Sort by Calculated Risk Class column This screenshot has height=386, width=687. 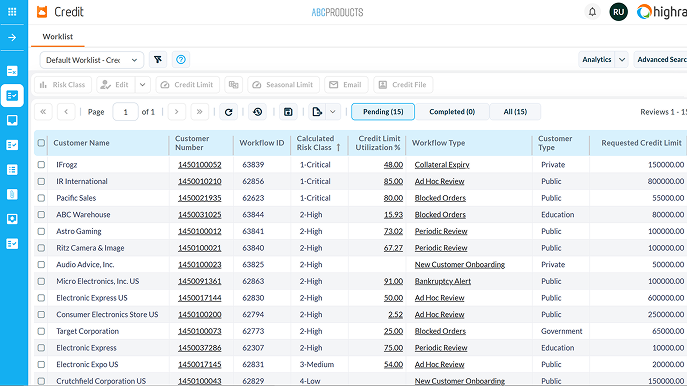click(319, 143)
